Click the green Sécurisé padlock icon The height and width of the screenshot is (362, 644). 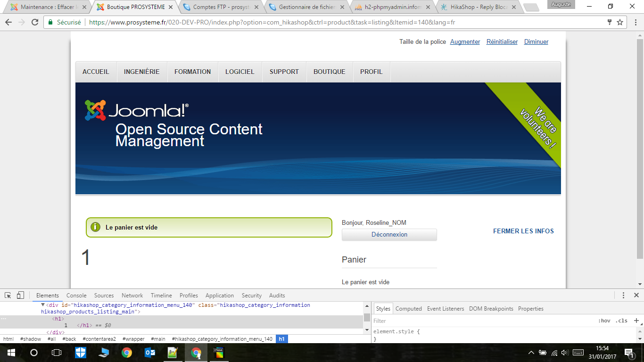click(x=50, y=22)
